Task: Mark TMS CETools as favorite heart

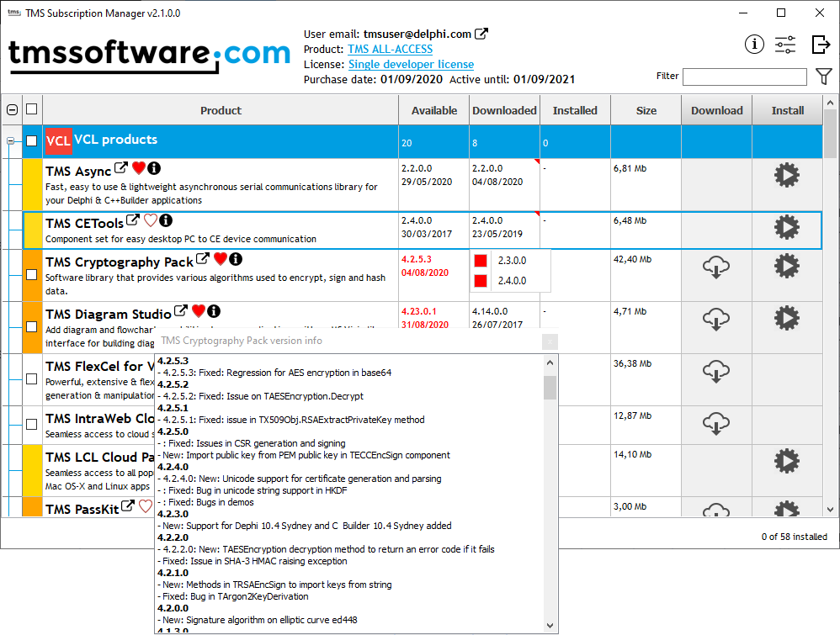Action: pos(151,220)
